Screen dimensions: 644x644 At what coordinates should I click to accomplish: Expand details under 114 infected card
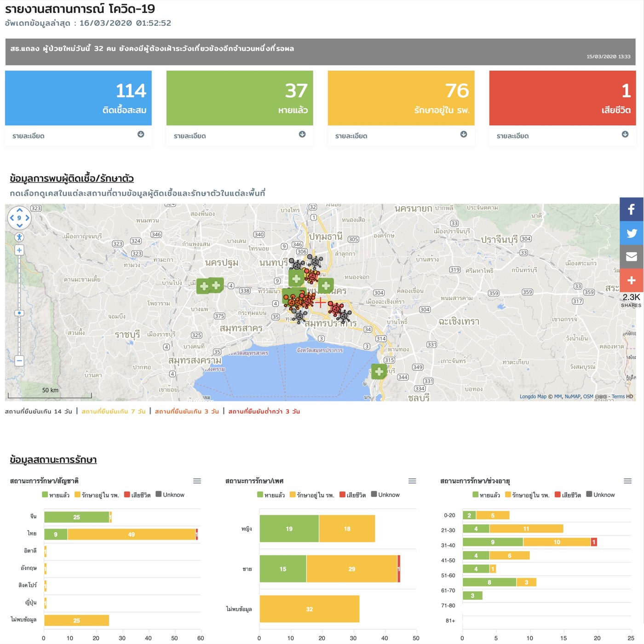pos(141,134)
